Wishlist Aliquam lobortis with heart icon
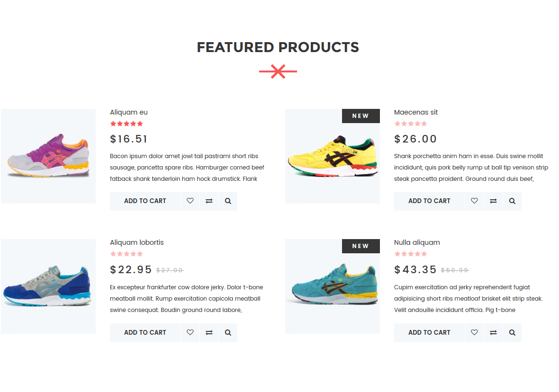559x392 pixels. point(190,332)
